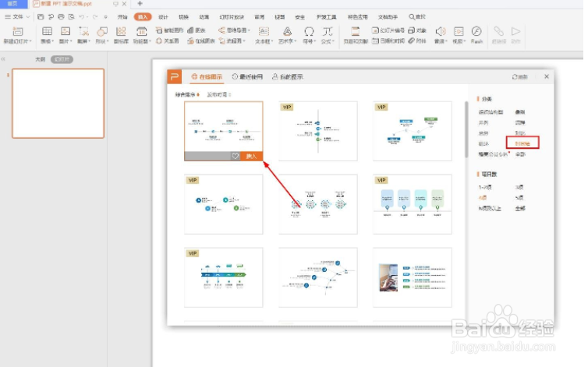Select the photo with list template thumbnail
This screenshot has height=367, width=588.
pos(413,277)
